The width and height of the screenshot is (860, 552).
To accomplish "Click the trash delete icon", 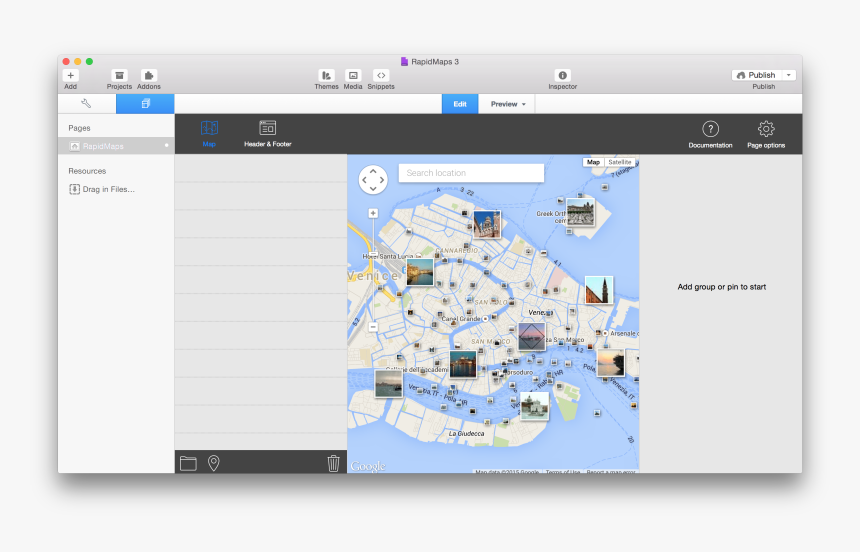I will [333, 463].
